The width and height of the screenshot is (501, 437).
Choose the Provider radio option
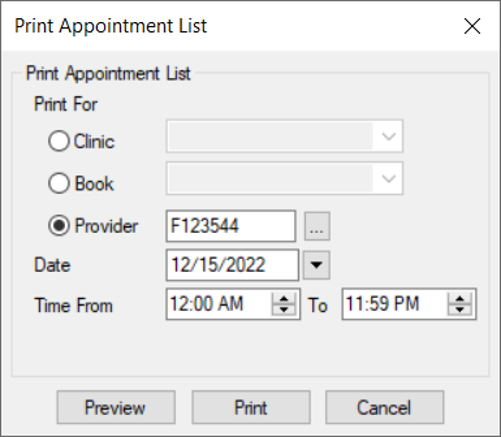pyautogui.click(x=59, y=226)
